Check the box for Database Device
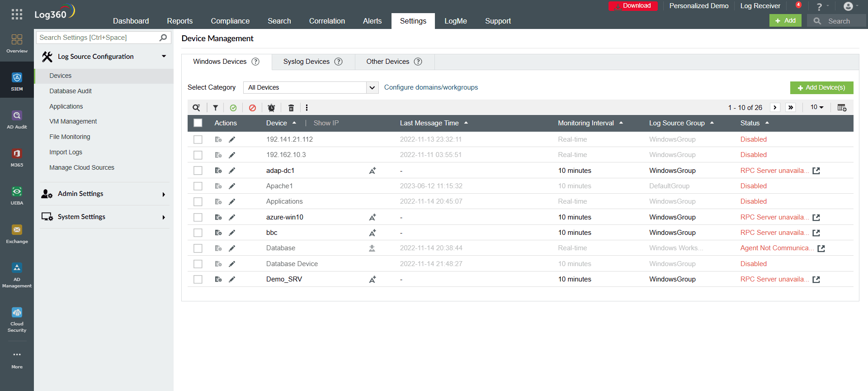 (198, 264)
